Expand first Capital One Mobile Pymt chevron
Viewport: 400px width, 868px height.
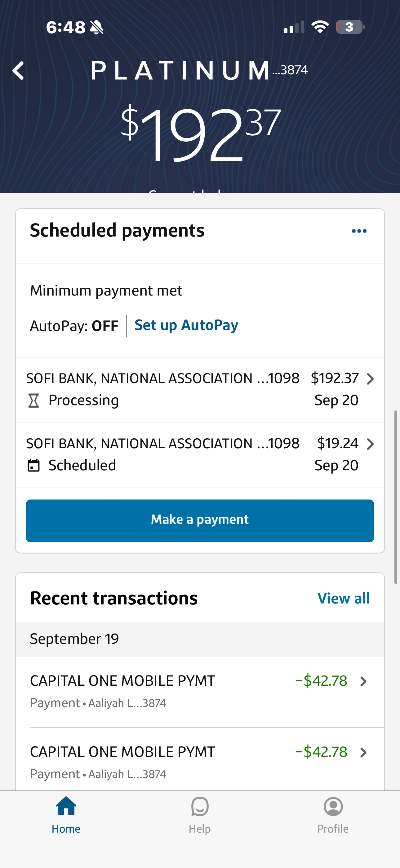click(363, 681)
